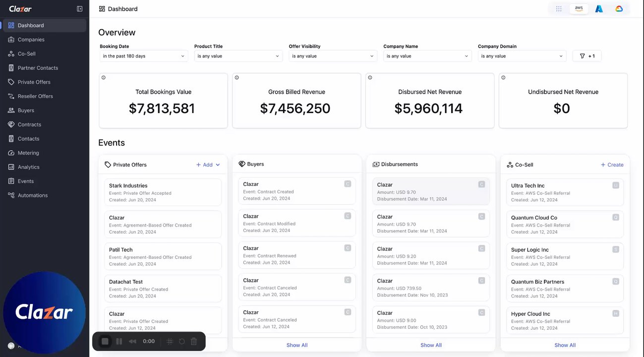This screenshot has width=644, height=357.
Task: Pause the recording
Action: click(x=119, y=341)
